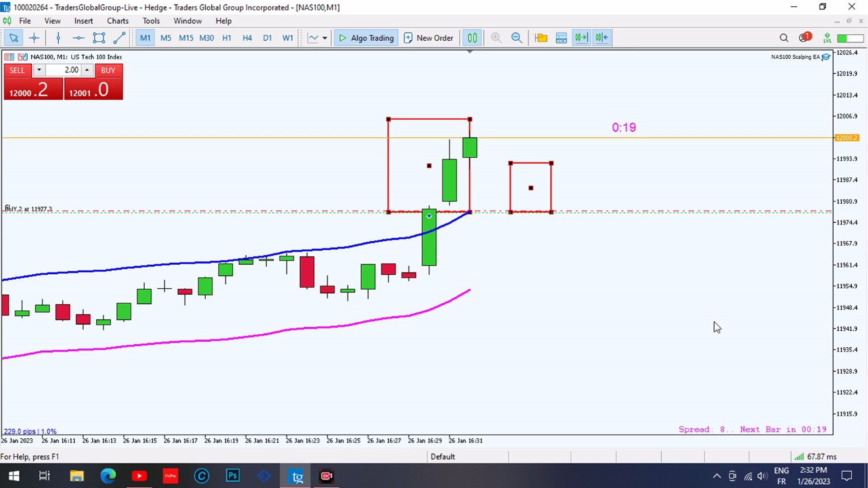This screenshot has height=488, width=868.
Task: Switch to H1 timeframe
Action: 226,38
